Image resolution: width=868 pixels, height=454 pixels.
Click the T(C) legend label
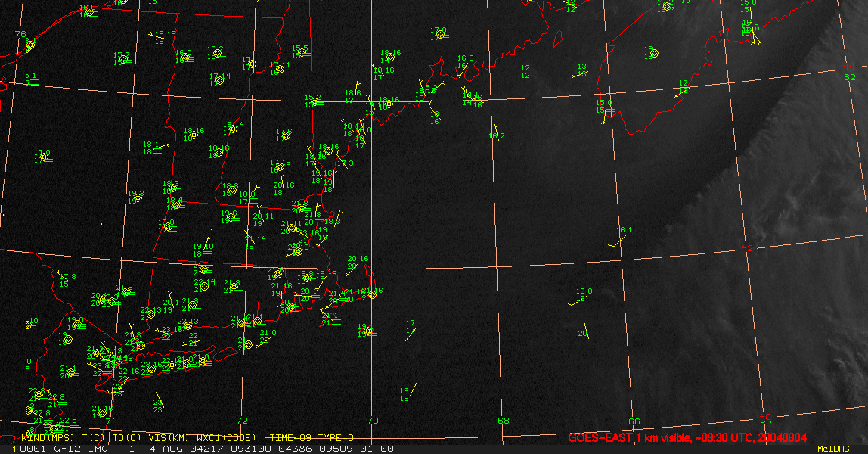point(93,437)
